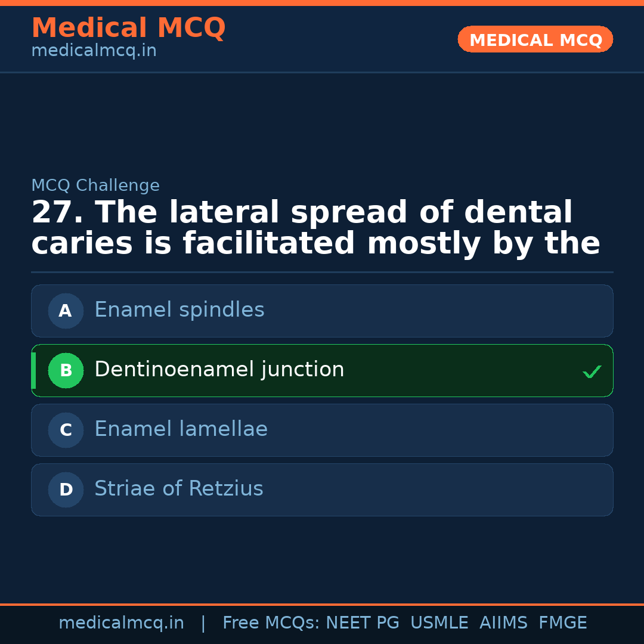Select the green B letter circle

(x=66, y=370)
